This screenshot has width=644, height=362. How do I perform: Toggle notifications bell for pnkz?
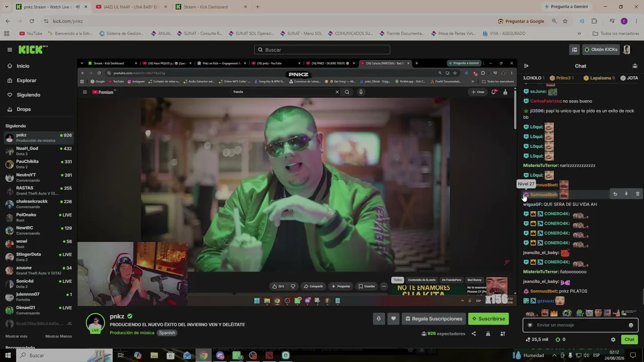click(x=378, y=319)
